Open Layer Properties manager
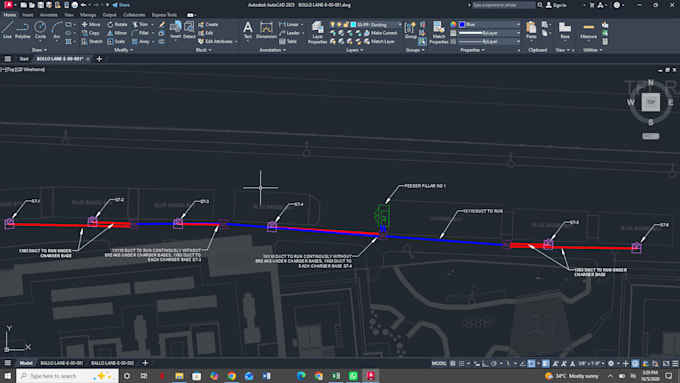Image resolution: width=680 pixels, height=383 pixels. pos(317,32)
